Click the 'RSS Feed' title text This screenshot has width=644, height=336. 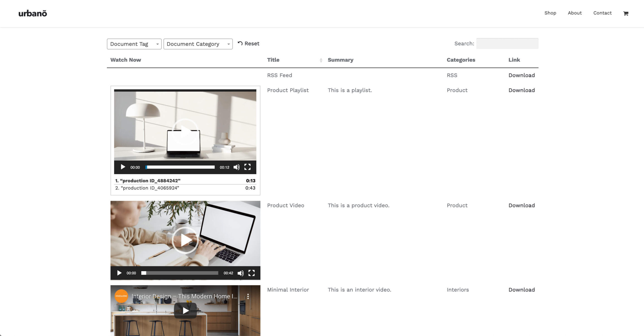[x=279, y=75]
